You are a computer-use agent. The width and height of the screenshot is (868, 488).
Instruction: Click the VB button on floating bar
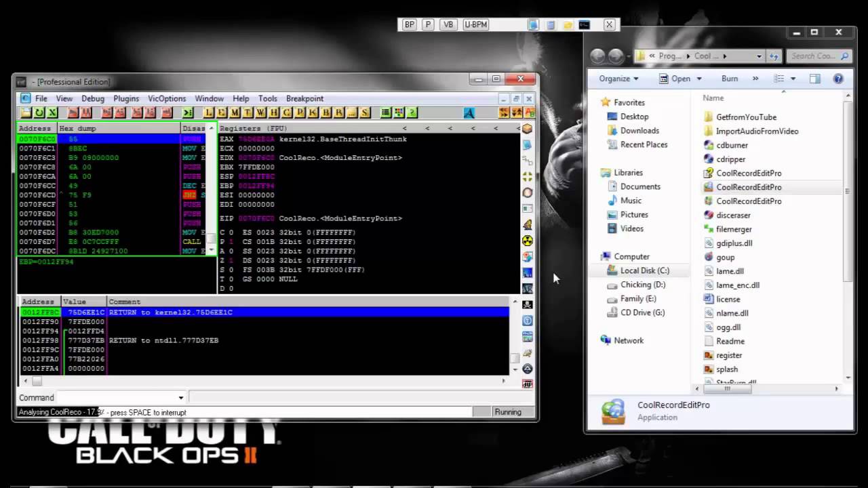point(448,24)
